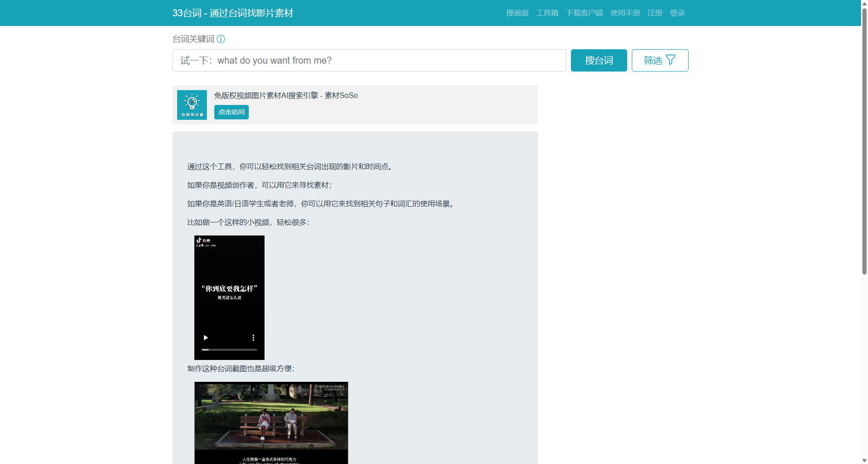Open the video player three-dot menu
Image resolution: width=868 pixels, height=464 pixels.
point(253,338)
